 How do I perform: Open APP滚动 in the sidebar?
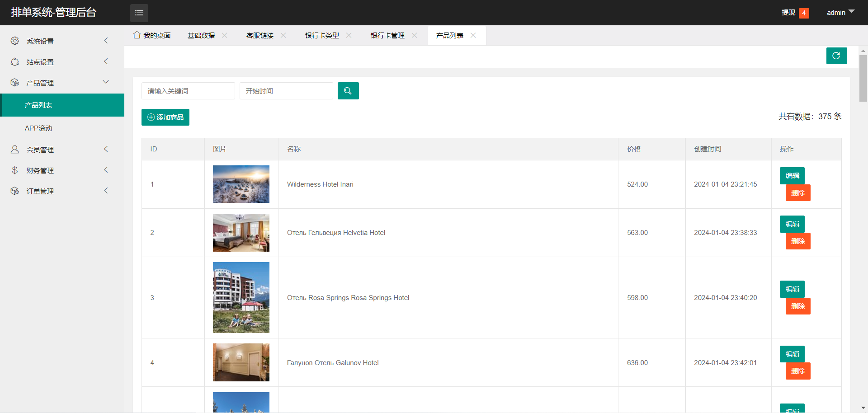[x=38, y=128]
